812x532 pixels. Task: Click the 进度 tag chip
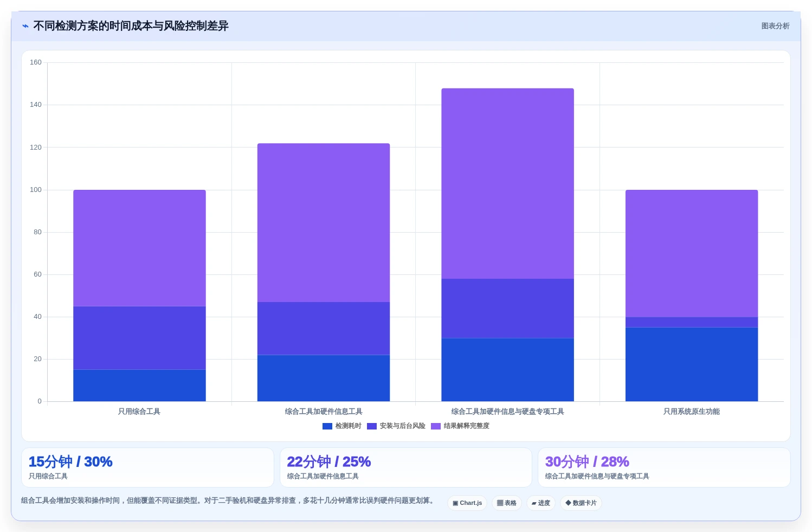[541, 503]
